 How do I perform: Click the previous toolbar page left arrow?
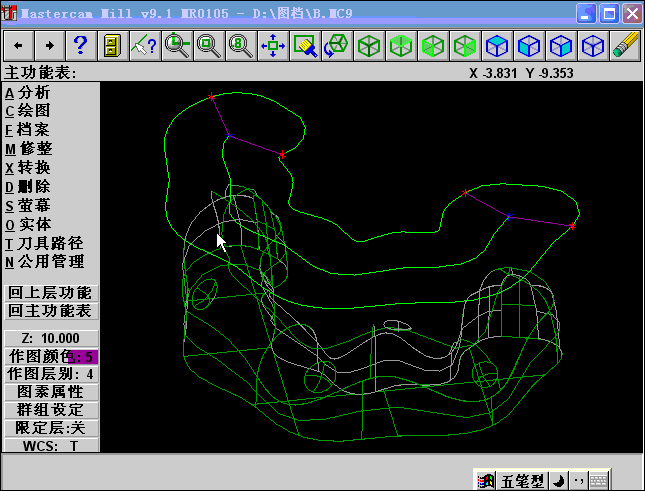click(18, 46)
